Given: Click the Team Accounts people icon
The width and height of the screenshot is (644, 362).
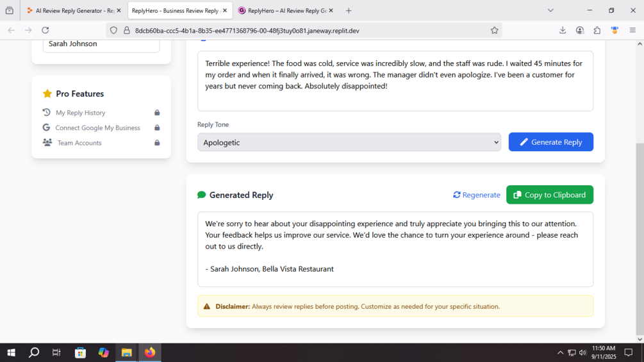Looking at the screenshot, I should (x=47, y=142).
